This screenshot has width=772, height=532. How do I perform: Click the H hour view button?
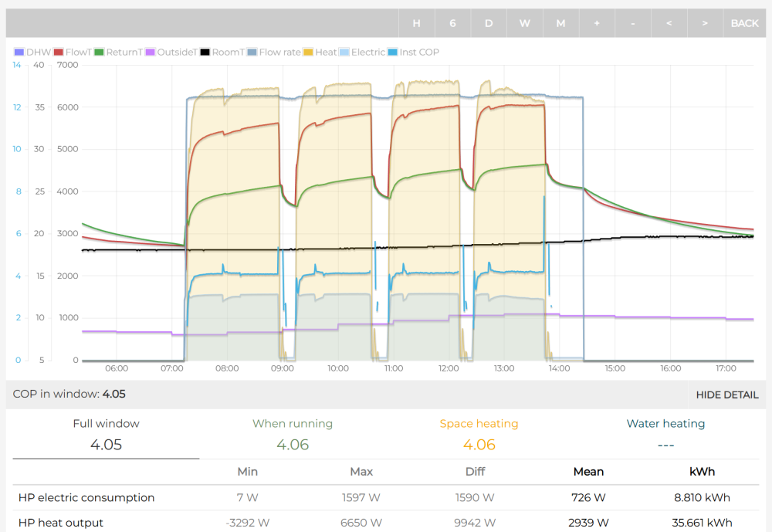(x=417, y=23)
